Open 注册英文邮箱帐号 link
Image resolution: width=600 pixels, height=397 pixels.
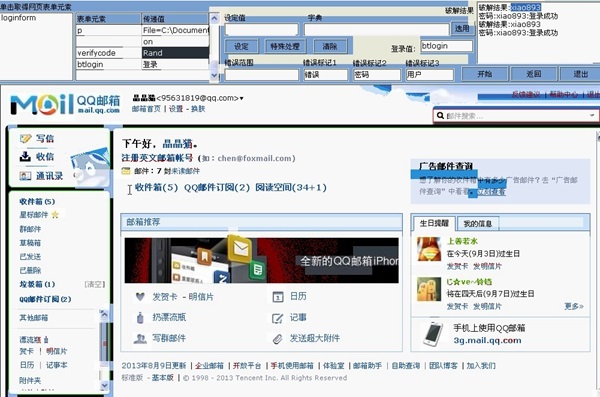pyautogui.click(x=157, y=158)
